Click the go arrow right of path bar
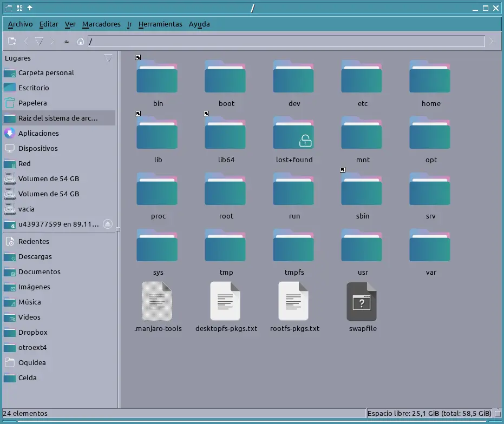The width and height of the screenshot is (504, 424). tap(492, 41)
